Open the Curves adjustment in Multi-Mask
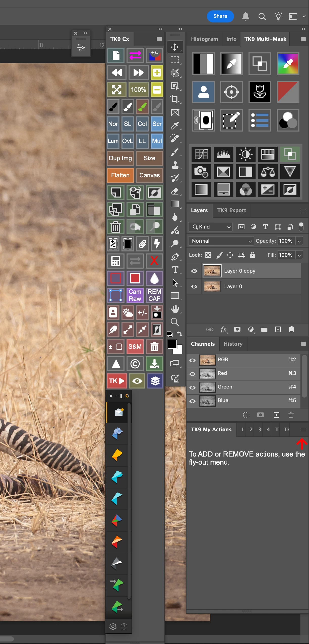 tap(201, 154)
